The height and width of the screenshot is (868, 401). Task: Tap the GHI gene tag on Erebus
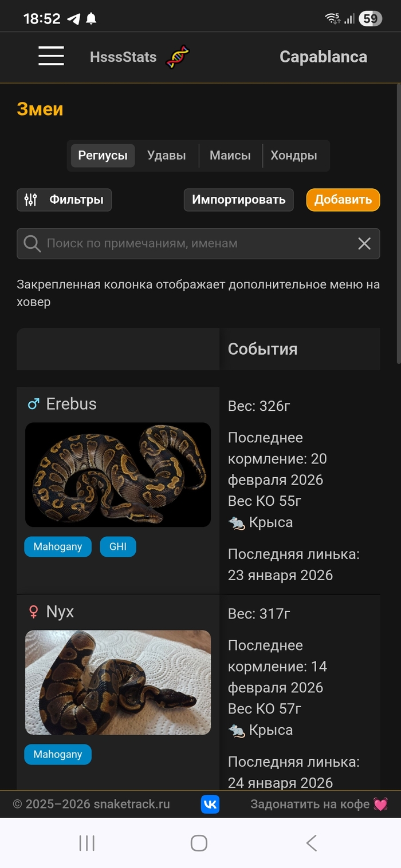(118, 546)
